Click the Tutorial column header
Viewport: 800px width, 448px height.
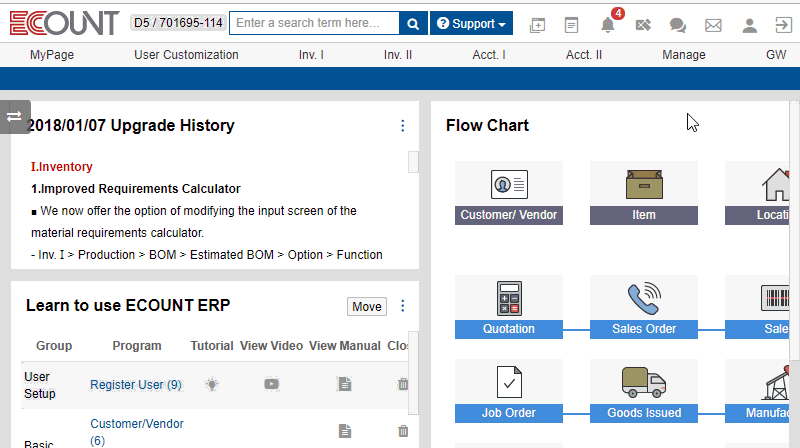(x=212, y=346)
